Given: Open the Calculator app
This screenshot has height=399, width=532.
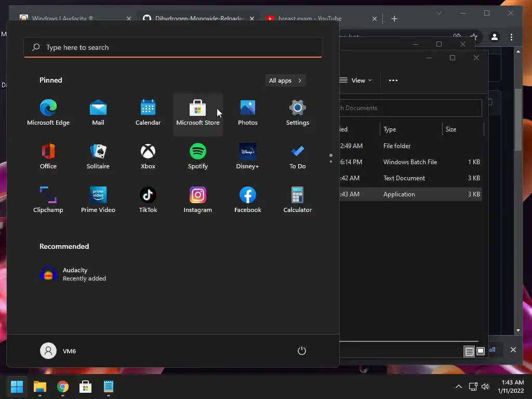Looking at the screenshot, I should pyautogui.click(x=298, y=200).
